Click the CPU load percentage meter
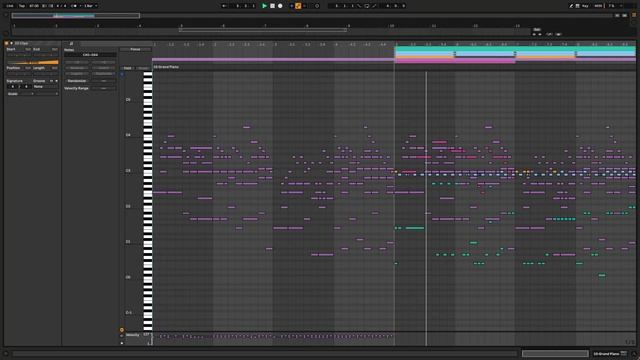Viewport: 640px width, 360px height. coord(611,6)
